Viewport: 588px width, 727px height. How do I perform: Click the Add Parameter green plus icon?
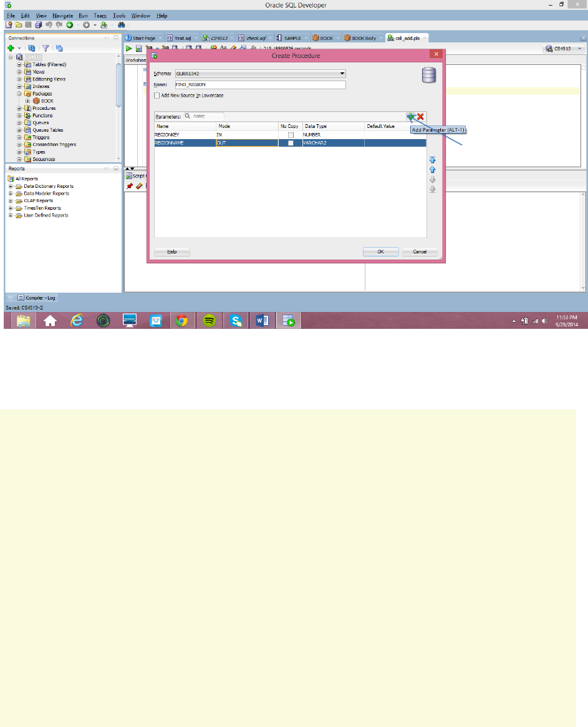pos(410,116)
